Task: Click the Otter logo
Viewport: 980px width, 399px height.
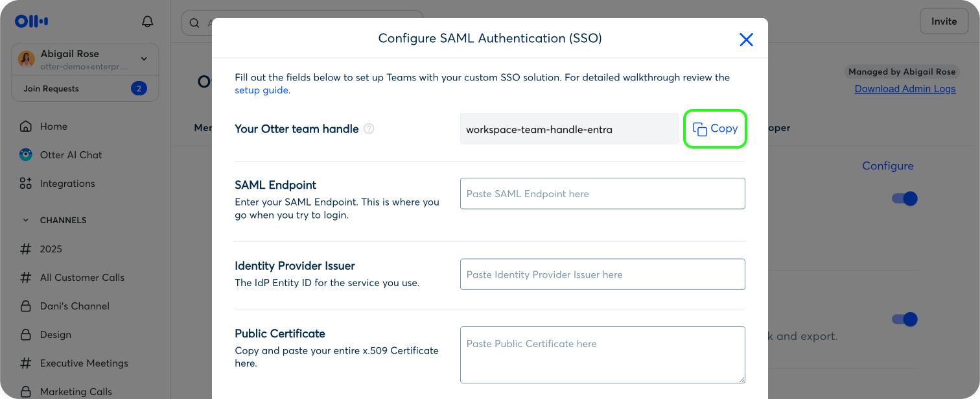Action: (32, 21)
